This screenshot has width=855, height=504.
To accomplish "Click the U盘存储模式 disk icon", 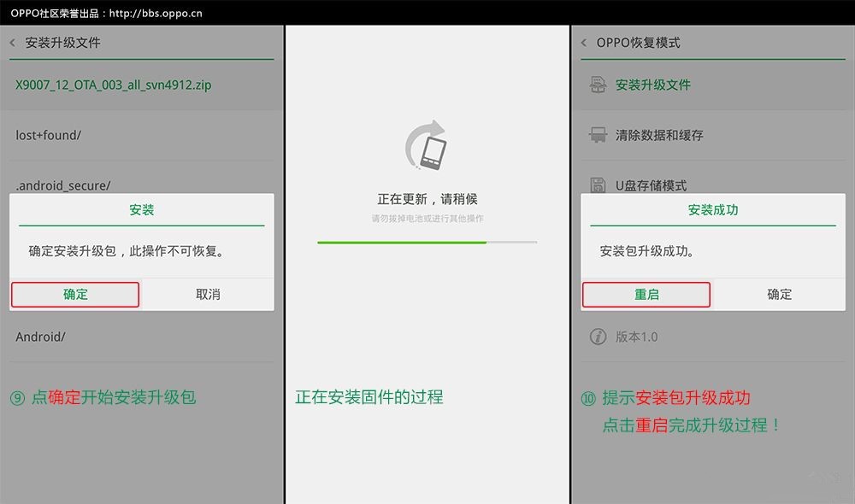I will (x=598, y=185).
